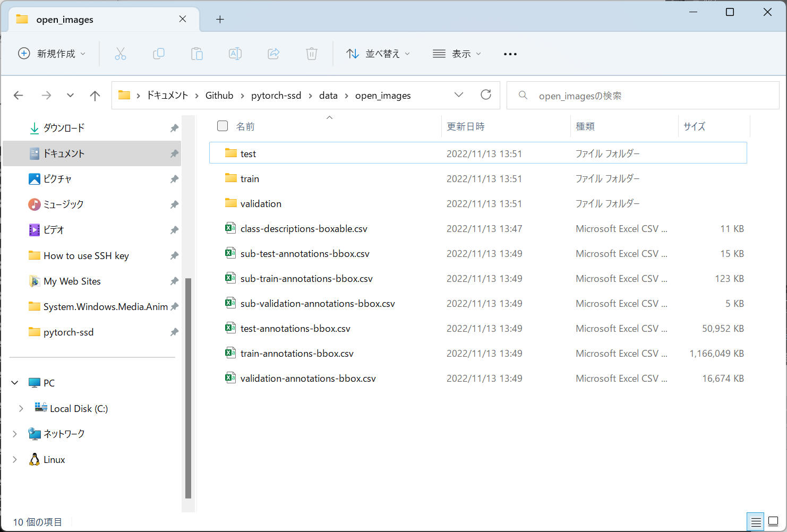Refresh the open_images folder view

486,95
